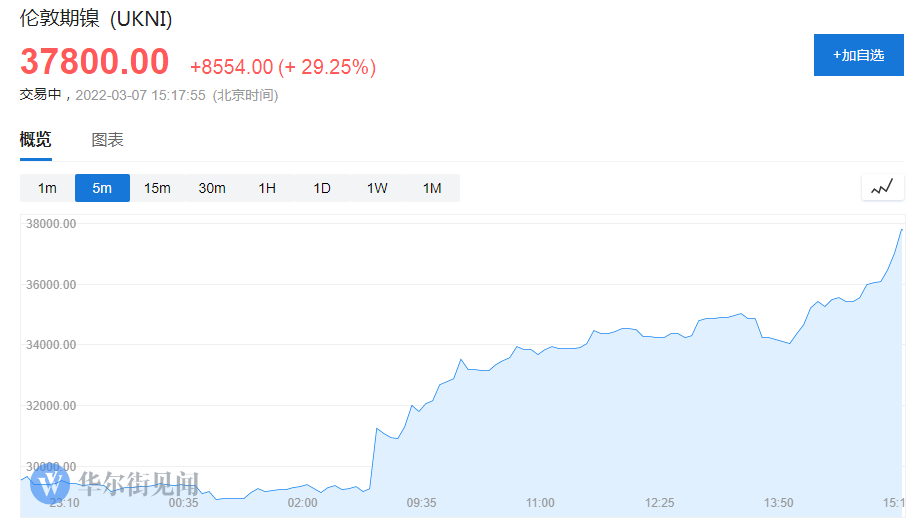Choose the 30m timeframe
This screenshot has height=529, width=919.
click(x=212, y=188)
